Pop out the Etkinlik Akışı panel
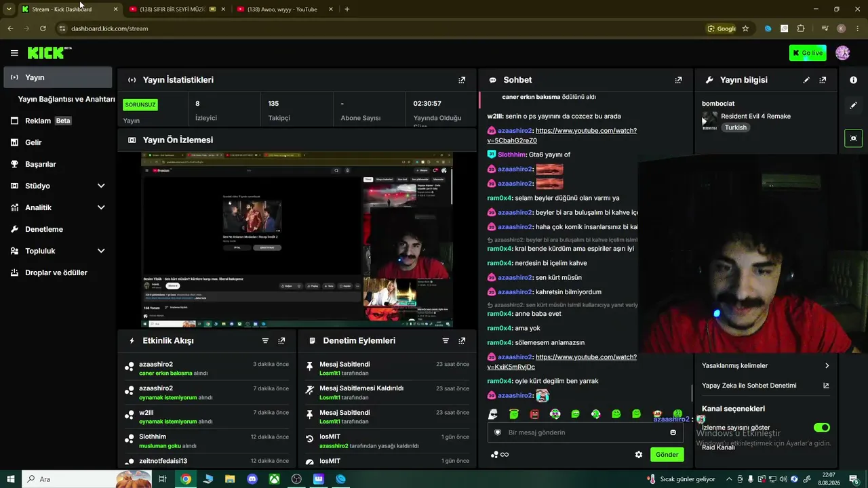This screenshot has width=868, height=488. (x=281, y=341)
